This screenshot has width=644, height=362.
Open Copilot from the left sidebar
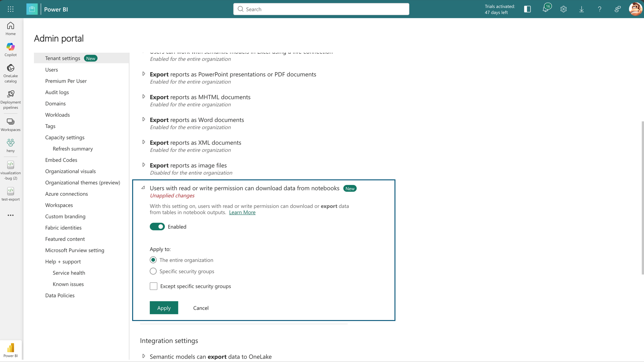(x=10, y=49)
